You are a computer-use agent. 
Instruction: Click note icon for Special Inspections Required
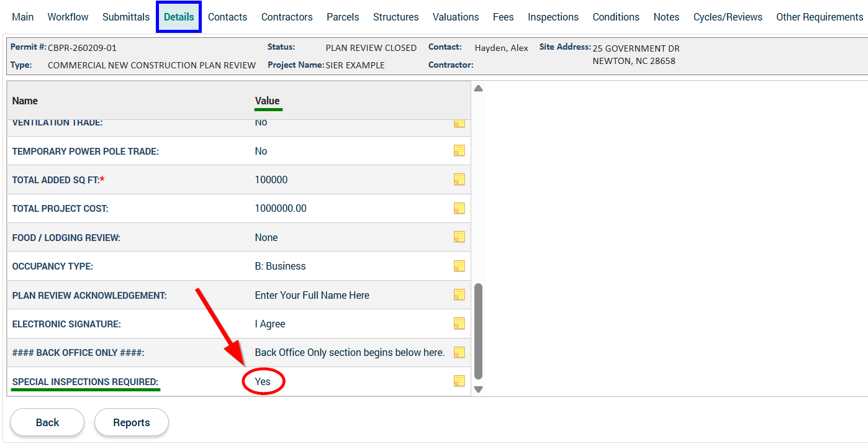(x=459, y=381)
